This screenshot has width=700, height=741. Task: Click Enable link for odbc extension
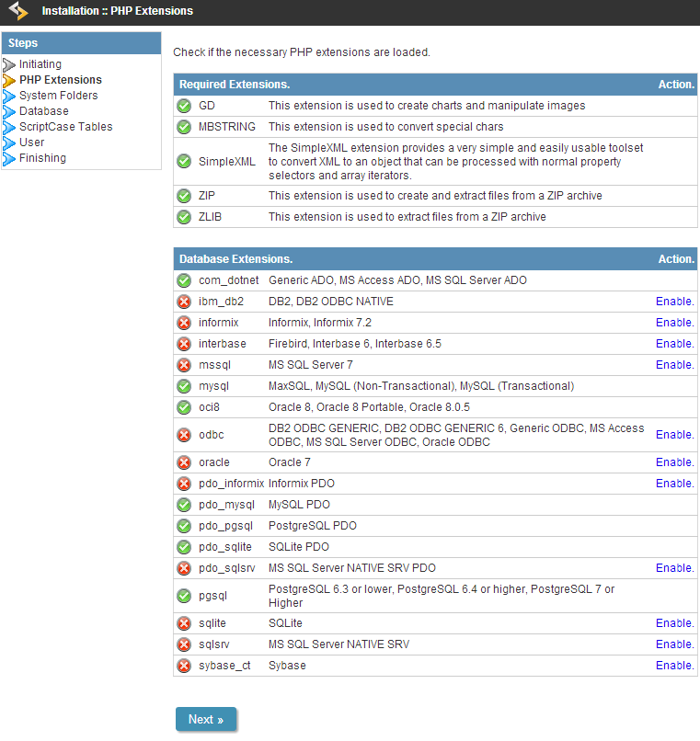click(674, 435)
